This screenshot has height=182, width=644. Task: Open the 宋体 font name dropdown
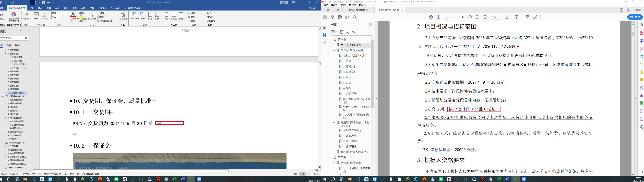tap(66, 13)
